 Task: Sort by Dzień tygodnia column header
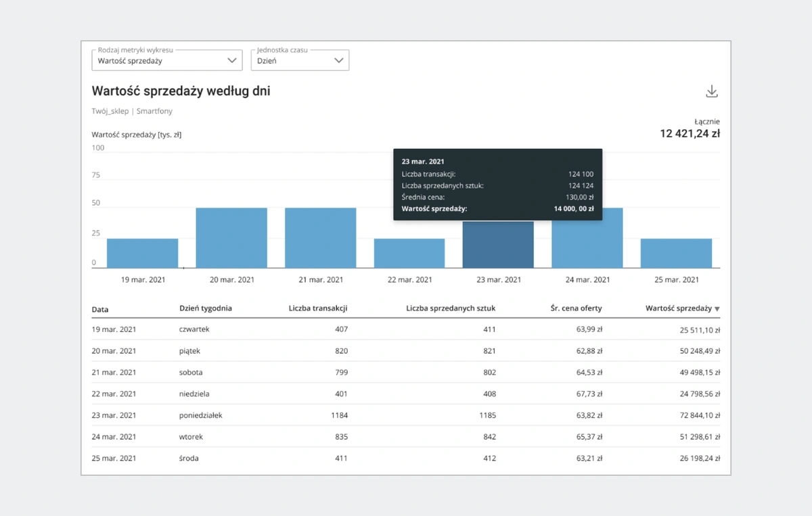[x=206, y=308]
